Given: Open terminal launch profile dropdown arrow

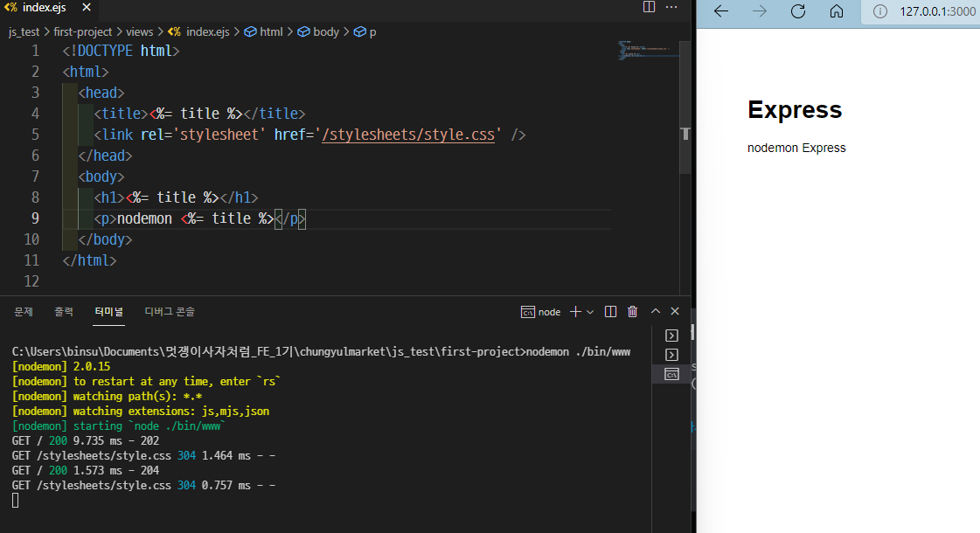Looking at the screenshot, I should click(x=590, y=312).
